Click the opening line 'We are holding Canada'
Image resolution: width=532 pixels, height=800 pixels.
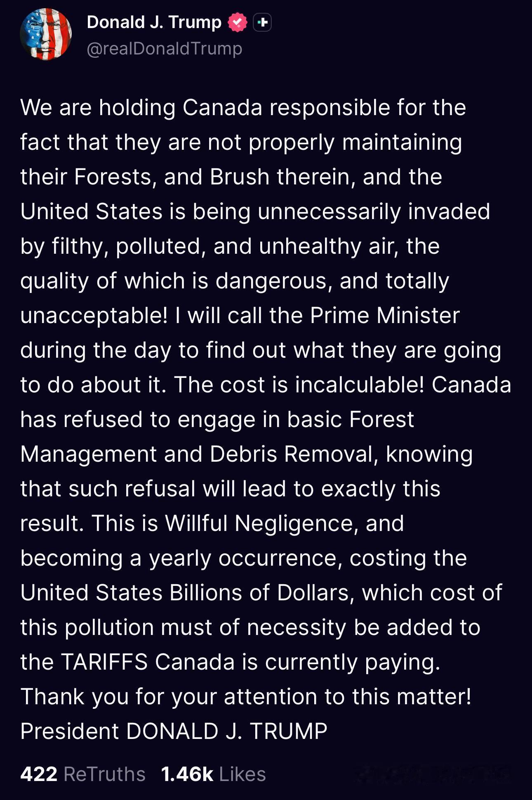point(141,107)
